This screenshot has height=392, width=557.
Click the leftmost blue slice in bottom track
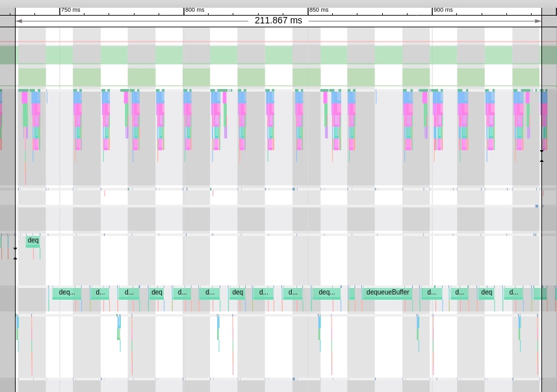coord(18,322)
